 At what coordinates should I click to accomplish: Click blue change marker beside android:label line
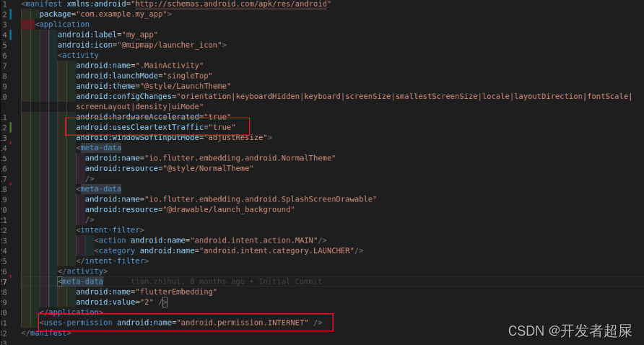10,35
